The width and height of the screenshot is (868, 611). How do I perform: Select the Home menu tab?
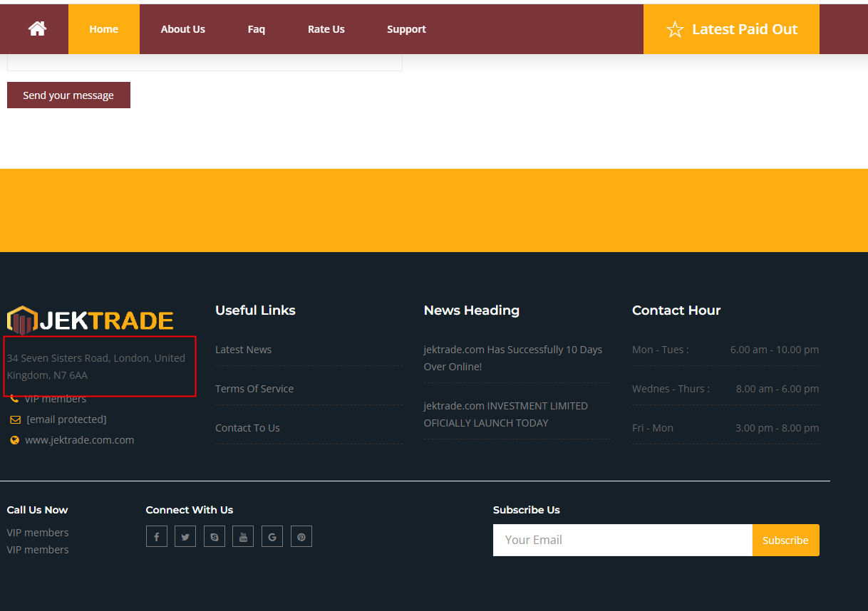pos(104,29)
